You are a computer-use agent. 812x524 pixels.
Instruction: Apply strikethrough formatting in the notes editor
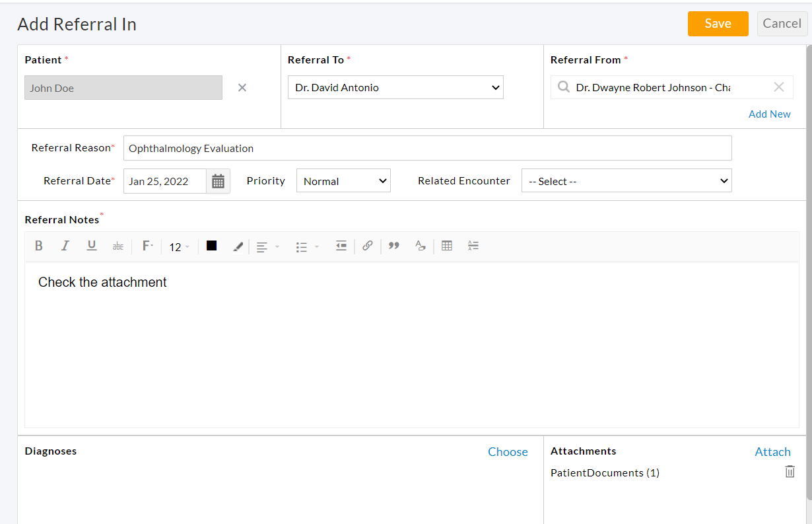[118, 246]
